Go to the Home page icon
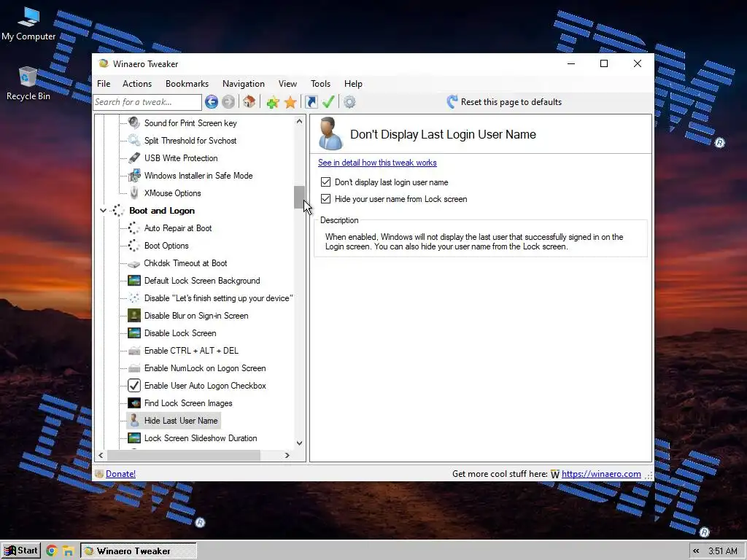 pos(249,102)
